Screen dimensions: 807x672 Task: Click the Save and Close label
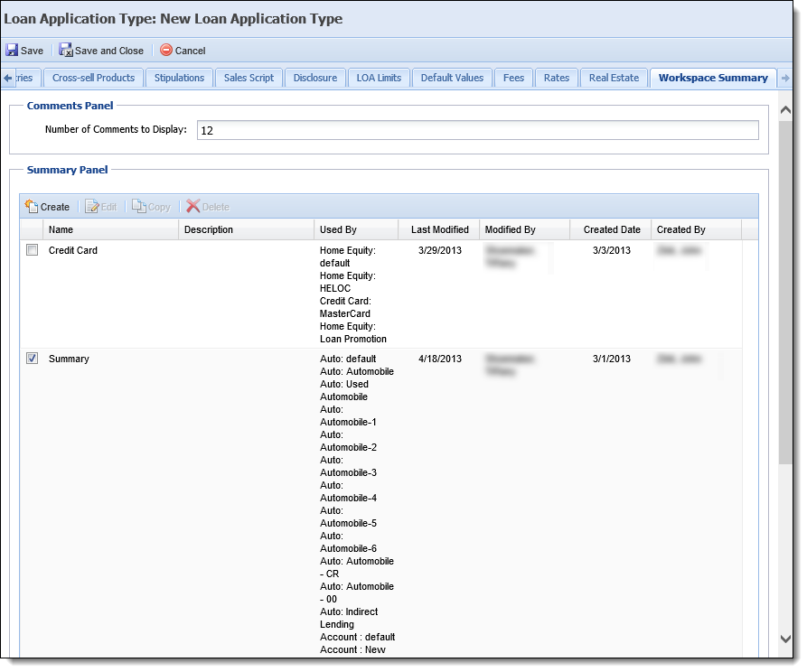point(109,51)
